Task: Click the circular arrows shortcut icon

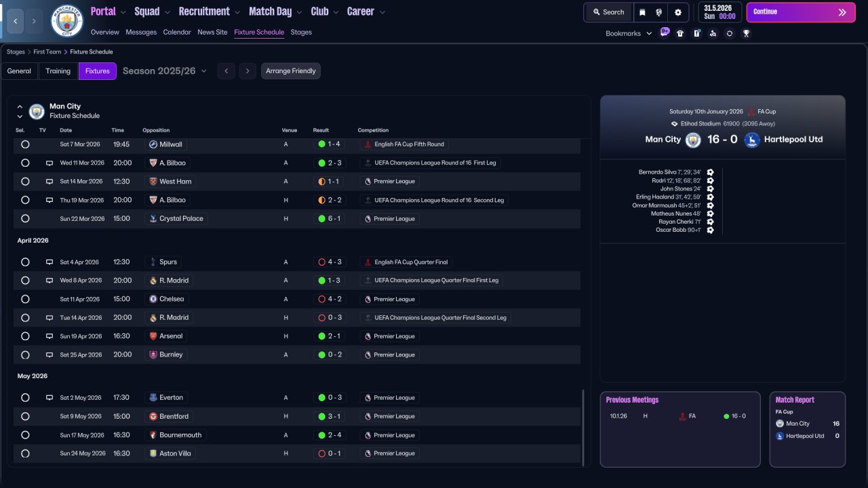Action: point(729,33)
